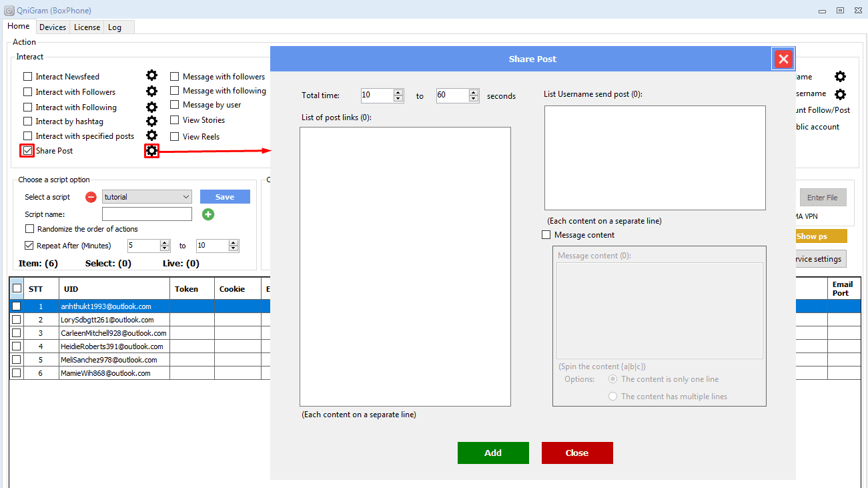Uncheck the Share Post checkbox
The height and width of the screenshot is (488, 868).
coord(27,151)
